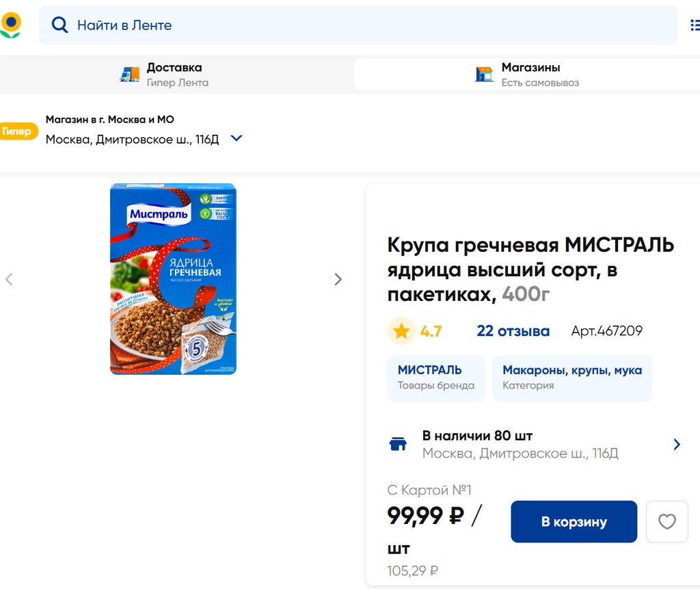The width and height of the screenshot is (700, 589).
Task: Switch to the Доставка tab
Action: [174, 75]
